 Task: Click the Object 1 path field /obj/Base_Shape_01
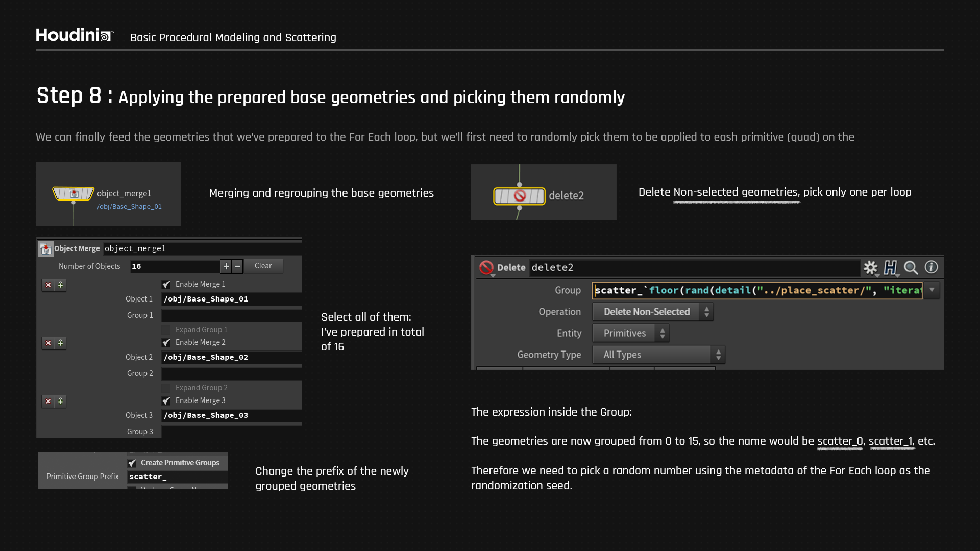click(231, 299)
